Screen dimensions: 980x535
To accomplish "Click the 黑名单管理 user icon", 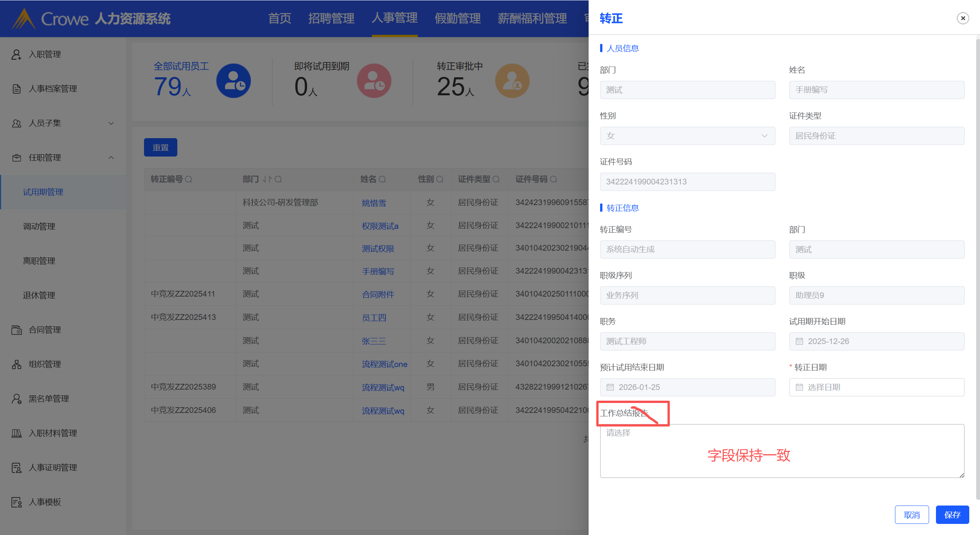I will point(16,399).
